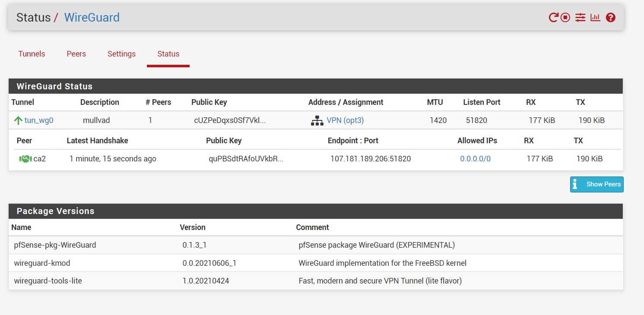Viewport: 644px width, 315px height.
Task: Click the endpoint 107.181.189.206:51820
Action: [x=371, y=159]
